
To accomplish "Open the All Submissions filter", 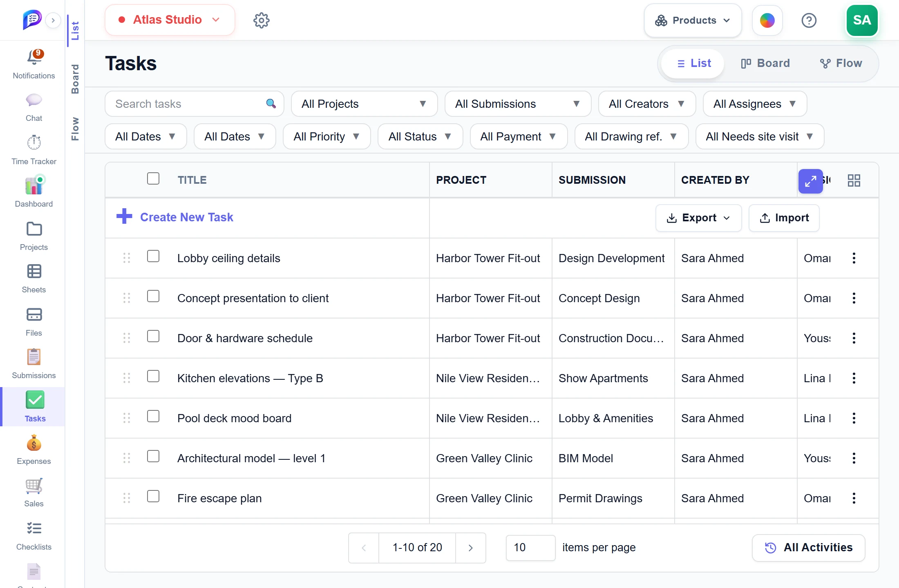I will (x=518, y=104).
